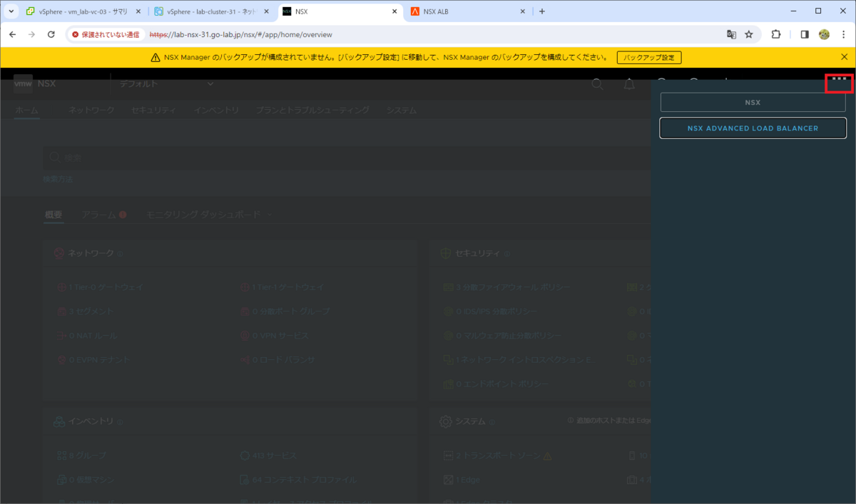Click info icon beside システム heading
The height and width of the screenshot is (504, 856).
point(492,421)
